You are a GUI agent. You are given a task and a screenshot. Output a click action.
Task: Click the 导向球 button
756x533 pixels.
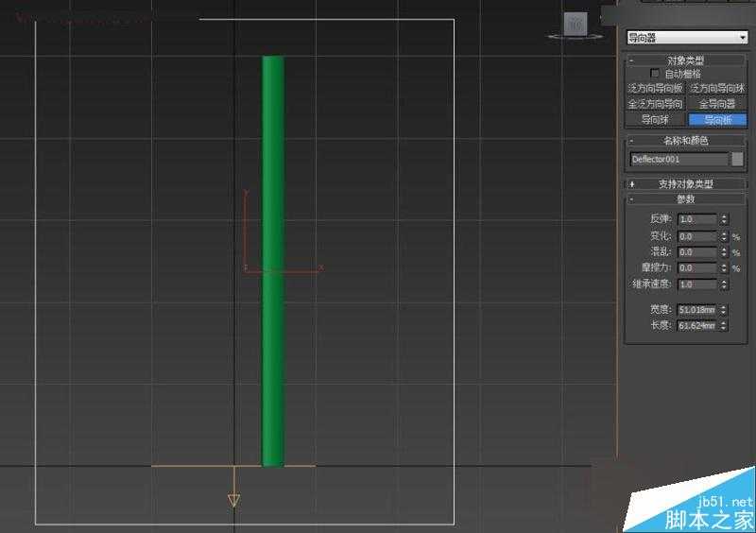tap(655, 120)
